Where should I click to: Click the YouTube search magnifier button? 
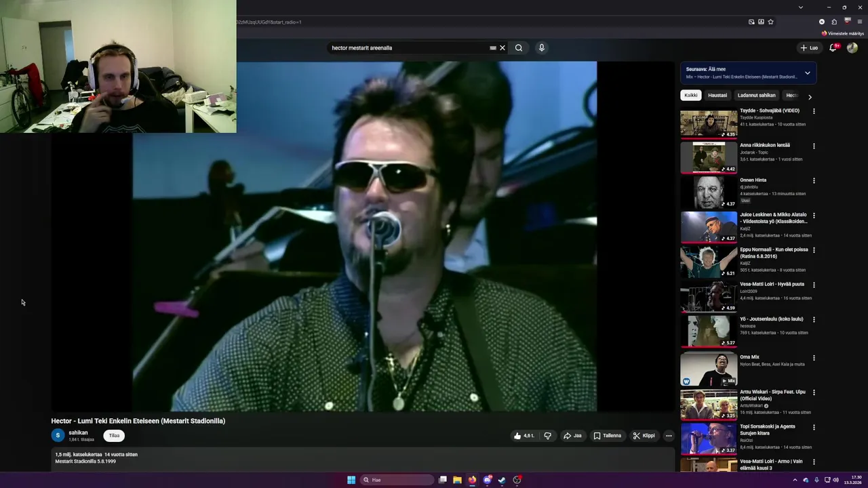pos(519,48)
